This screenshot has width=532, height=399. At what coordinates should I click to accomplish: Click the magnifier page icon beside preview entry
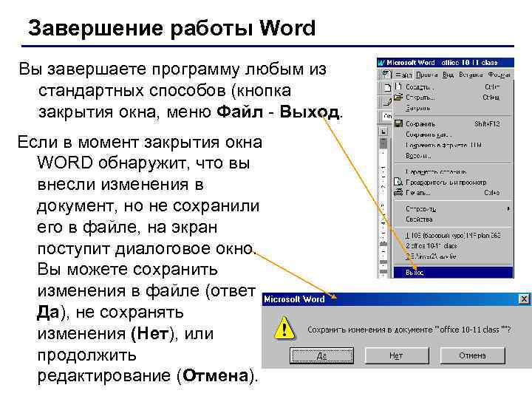pyautogui.click(x=398, y=182)
